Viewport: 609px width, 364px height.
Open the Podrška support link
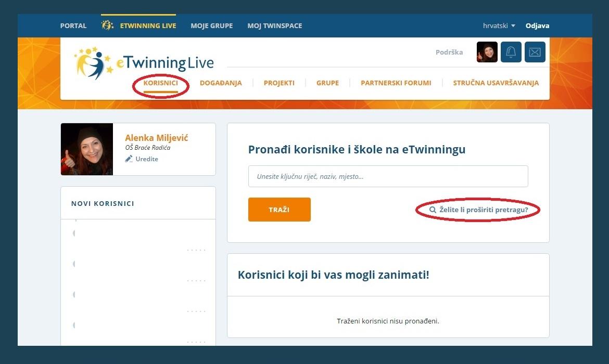(x=449, y=52)
